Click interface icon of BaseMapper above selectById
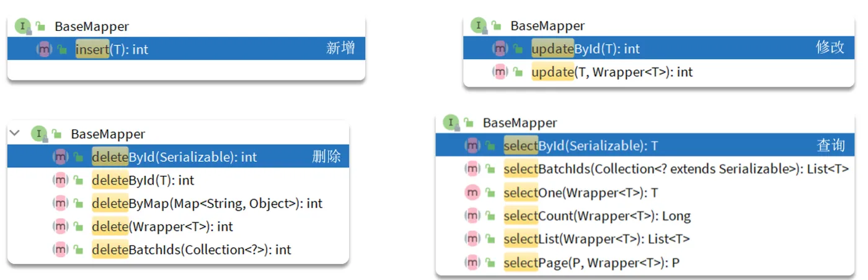 coord(451,123)
